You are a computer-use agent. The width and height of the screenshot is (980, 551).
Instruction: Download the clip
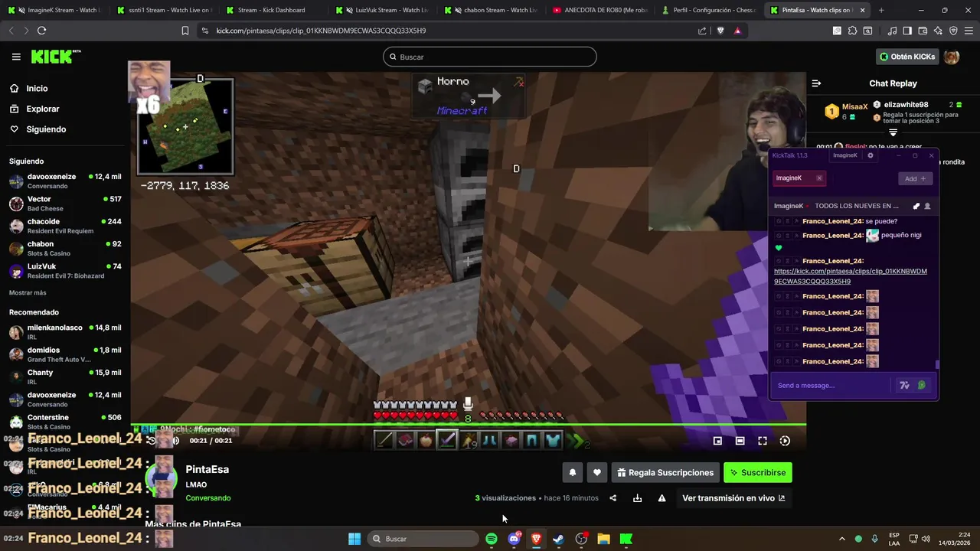[637, 498]
